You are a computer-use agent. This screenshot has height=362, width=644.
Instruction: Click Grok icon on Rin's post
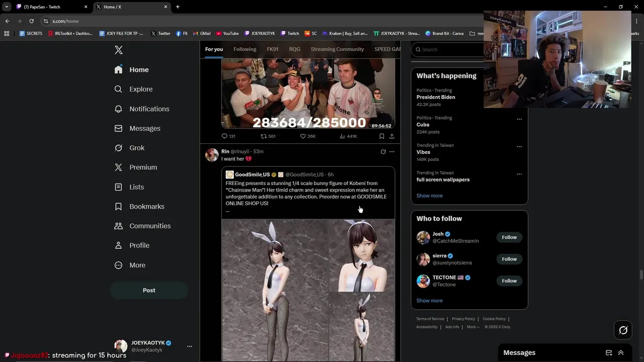click(383, 151)
